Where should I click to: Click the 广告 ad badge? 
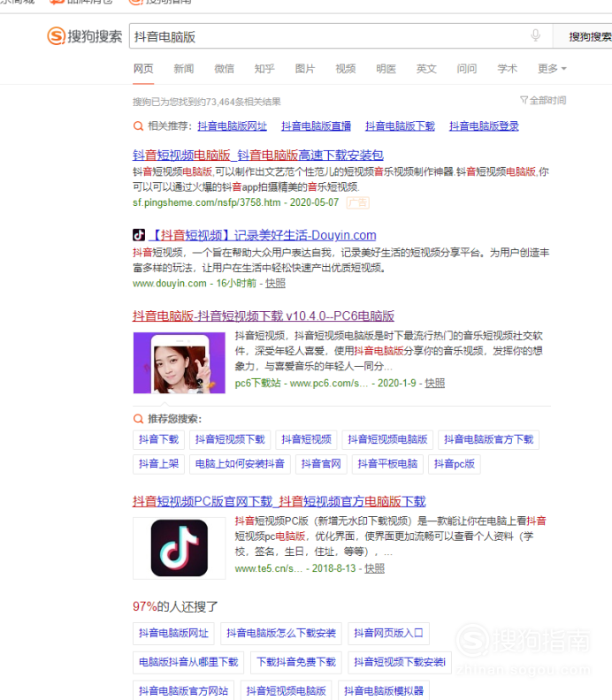click(358, 202)
